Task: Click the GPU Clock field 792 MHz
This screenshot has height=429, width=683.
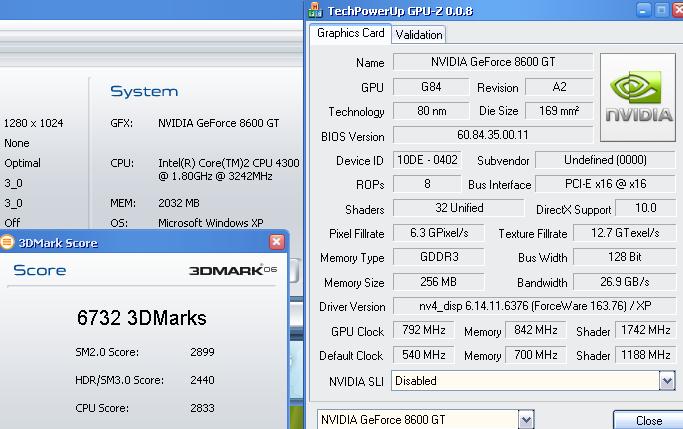Action: 423,330
